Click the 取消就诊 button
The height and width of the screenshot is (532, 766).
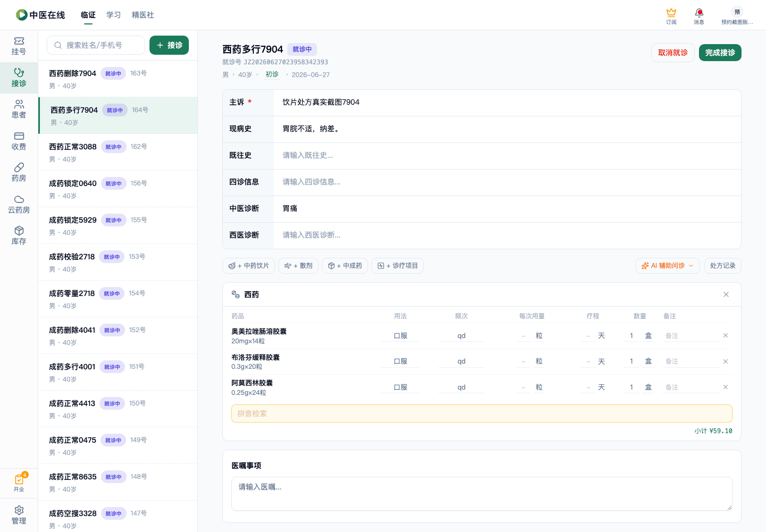click(673, 53)
